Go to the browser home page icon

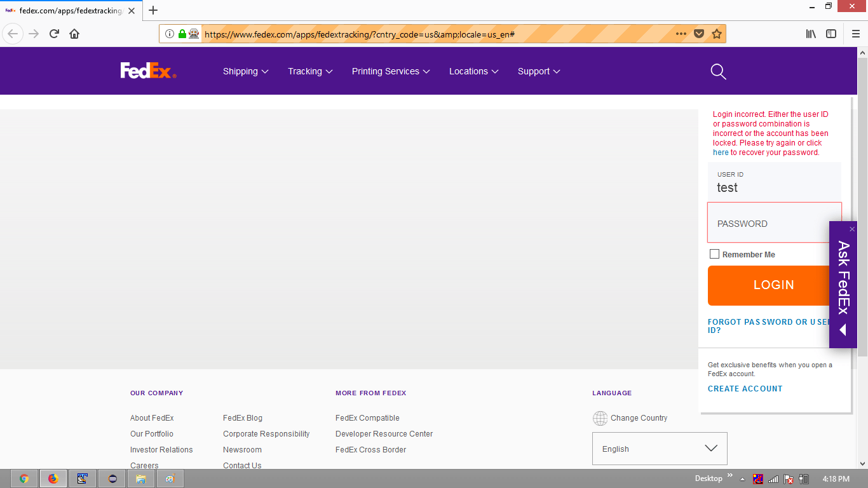click(x=74, y=34)
